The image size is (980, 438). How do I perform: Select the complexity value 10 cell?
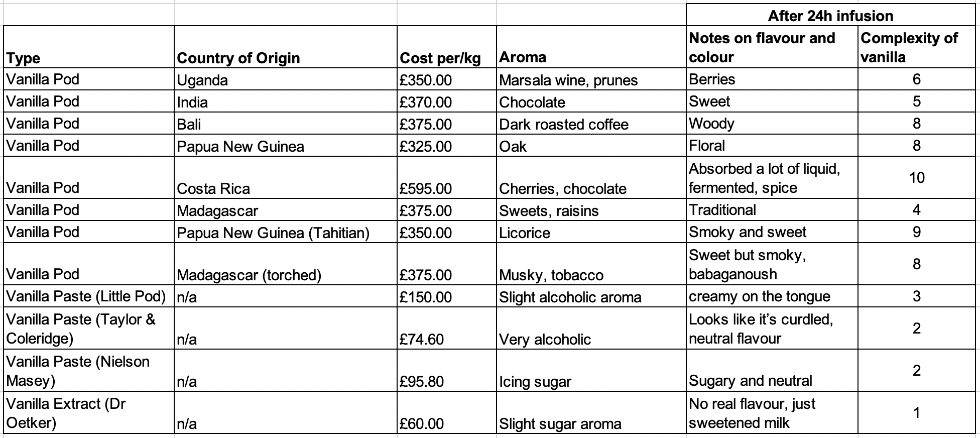[x=916, y=177]
